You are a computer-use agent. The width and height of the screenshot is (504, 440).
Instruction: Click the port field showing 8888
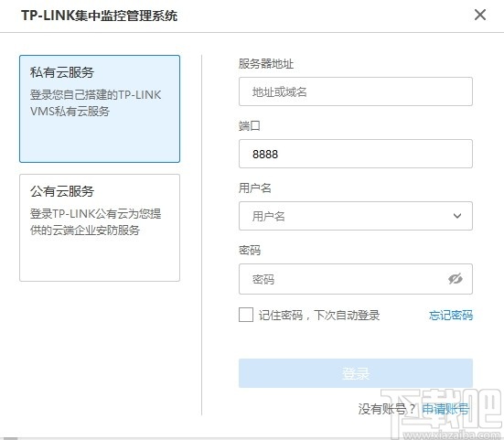[356, 154]
